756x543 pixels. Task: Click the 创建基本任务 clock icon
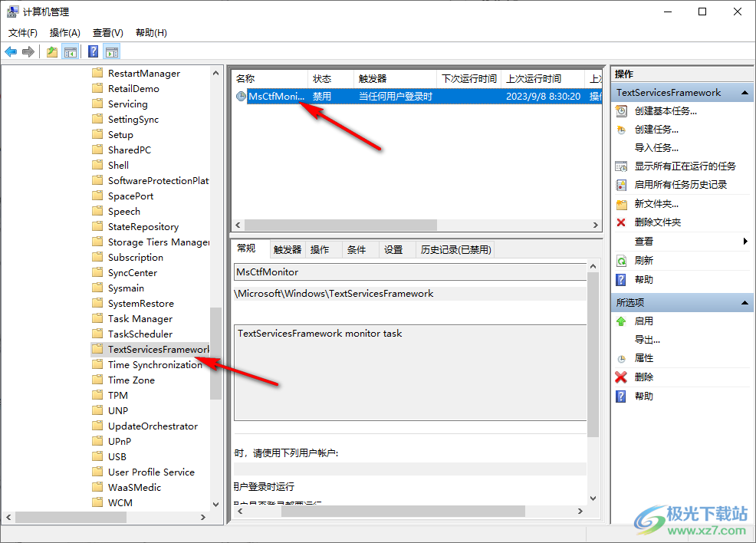622,111
